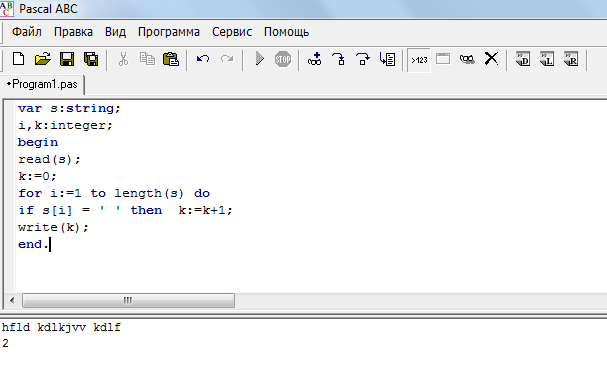The width and height of the screenshot is (607, 391).
Task: Click the Trace Into debug icon
Action: coord(339,59)
